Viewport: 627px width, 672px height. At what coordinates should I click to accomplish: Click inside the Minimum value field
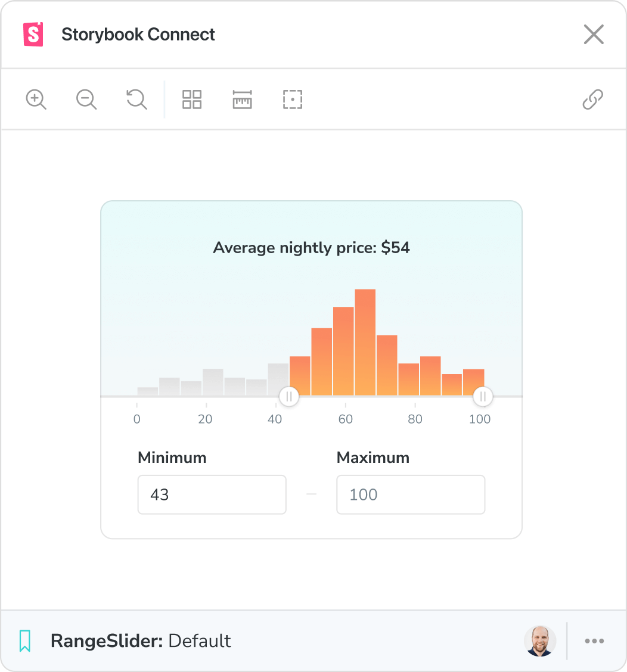click(212, 494)
